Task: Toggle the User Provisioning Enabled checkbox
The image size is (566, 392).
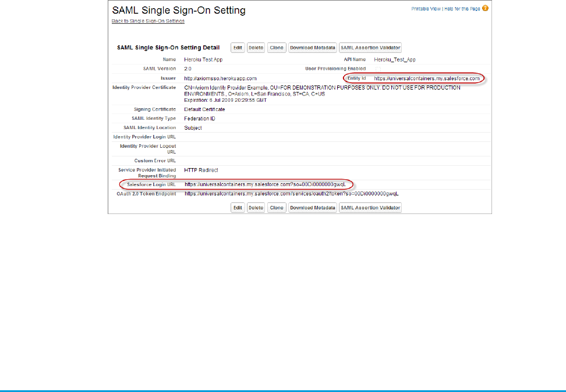Action: pyautogui.click(x=378, y=69)
